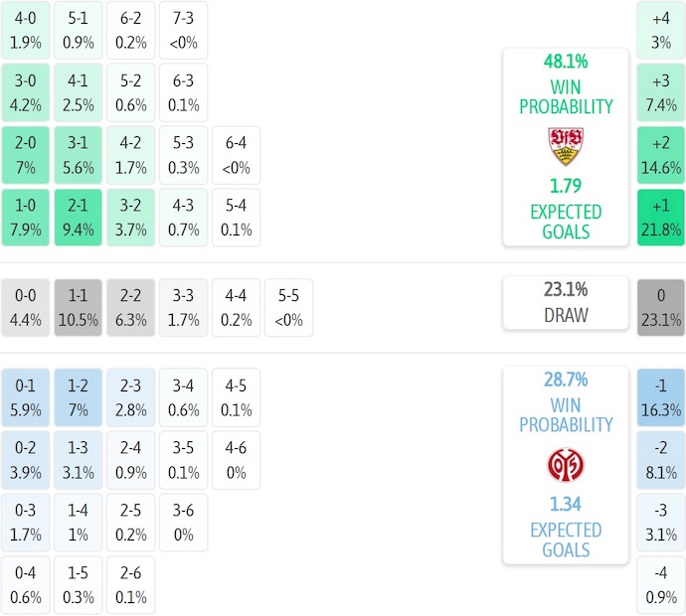Click the 0-0 score tile
This screenshot has width=686, height=616.
[26, 308]
